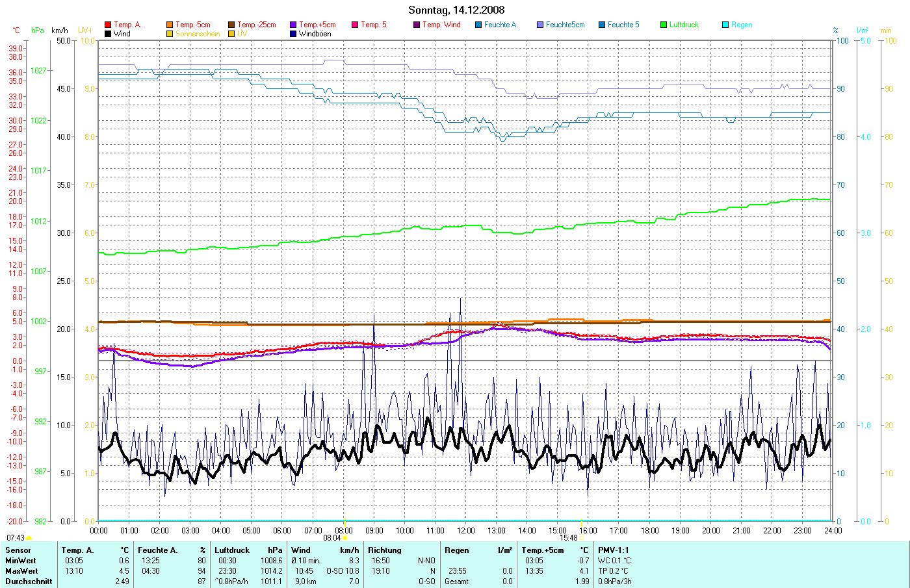Click the chart title Sonntag, 14.12.2008
910x588 pixels.
[456, 10]
